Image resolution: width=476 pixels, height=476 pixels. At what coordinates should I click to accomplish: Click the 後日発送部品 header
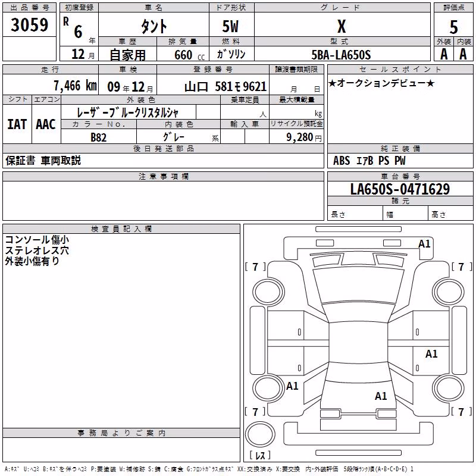pyautogui.click(x=163, y=148)
